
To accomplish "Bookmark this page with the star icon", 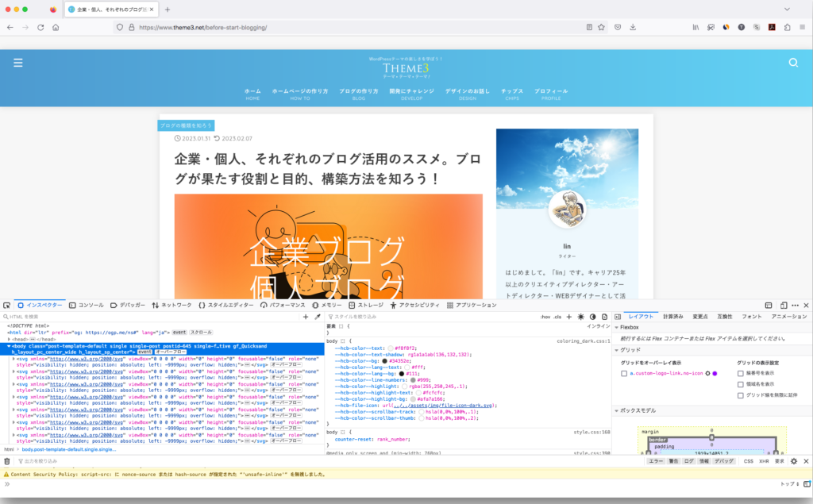I will point(602,28).
